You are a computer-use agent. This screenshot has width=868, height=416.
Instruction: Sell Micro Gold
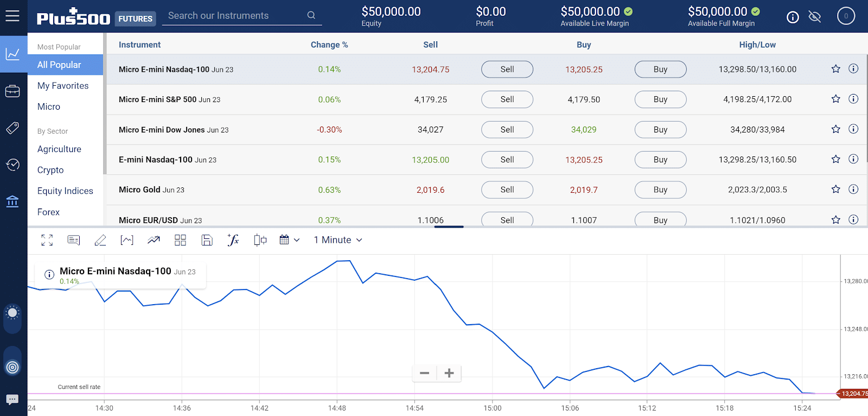(x=507, y=190)
